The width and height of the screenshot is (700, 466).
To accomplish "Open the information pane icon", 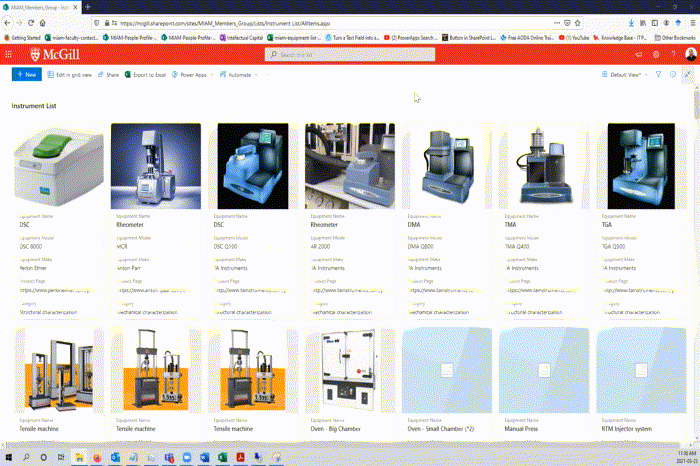I will tap(673, 75).
